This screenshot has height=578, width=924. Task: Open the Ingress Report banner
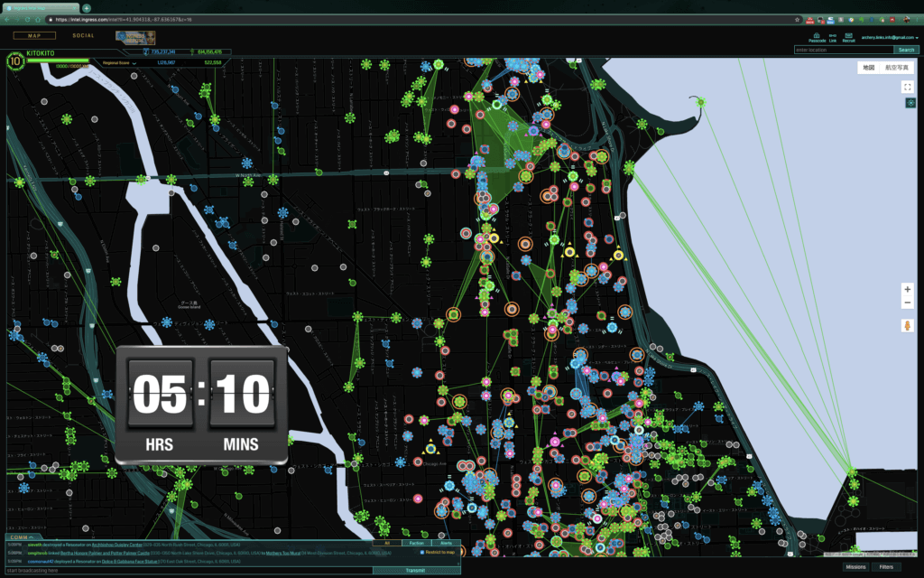point(135,37)
